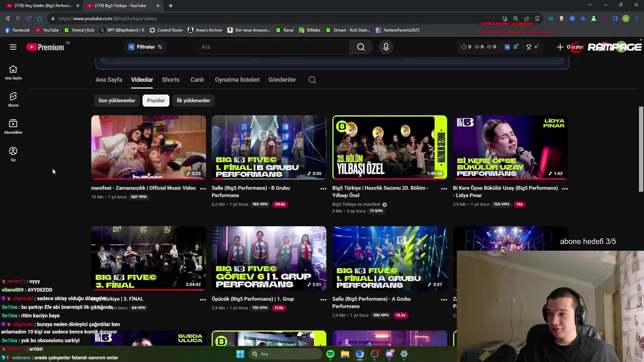Open the browser tab list chevron

coord(590,5)
